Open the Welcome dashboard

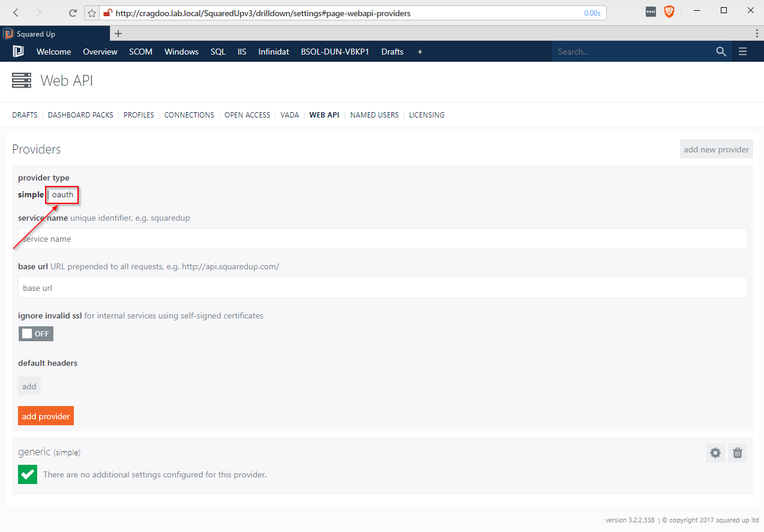point(54,52)
